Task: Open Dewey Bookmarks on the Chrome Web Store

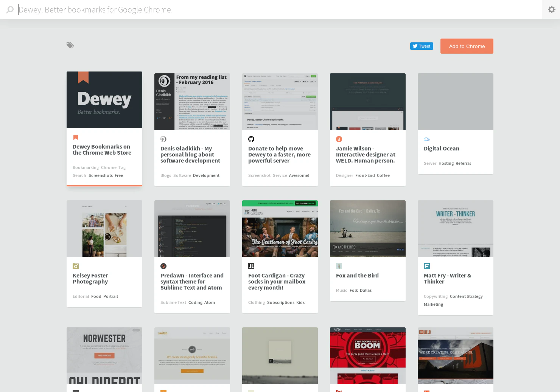Action: pos(102,150)
